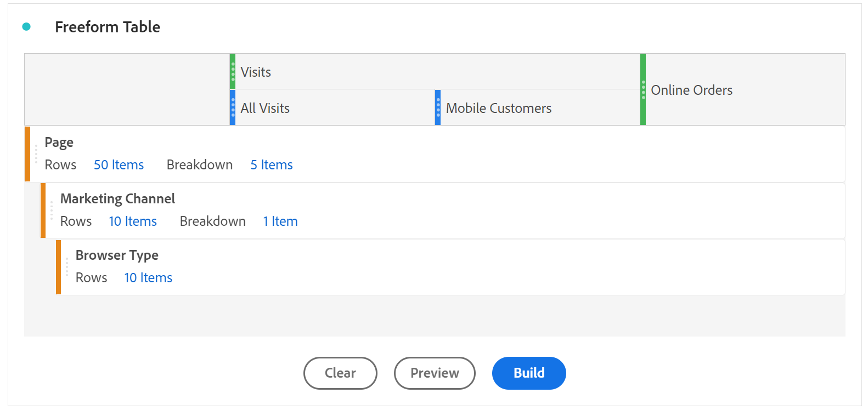
Task: Click the Marketing Channel row drag handle
Action: (52, 210)
